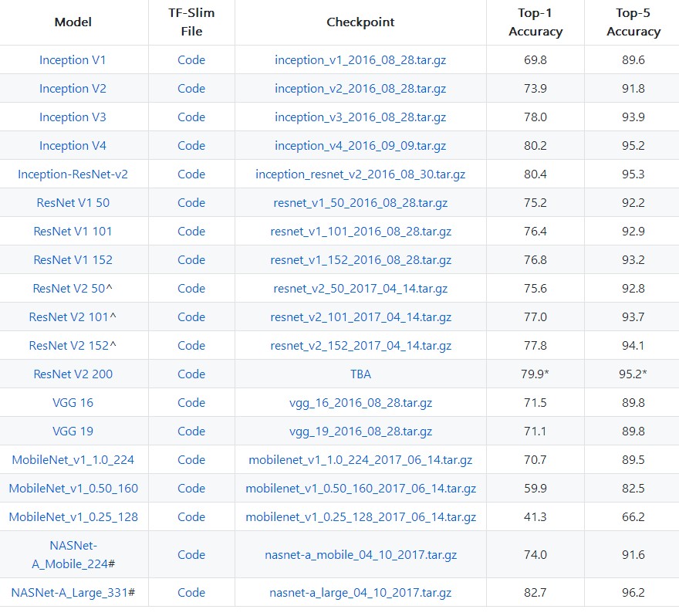Image resolution: width=679 pixels, height=616 pixels.
Task: Open the Inception-ResNet-v2 model link
Action: tap(73, 174)
